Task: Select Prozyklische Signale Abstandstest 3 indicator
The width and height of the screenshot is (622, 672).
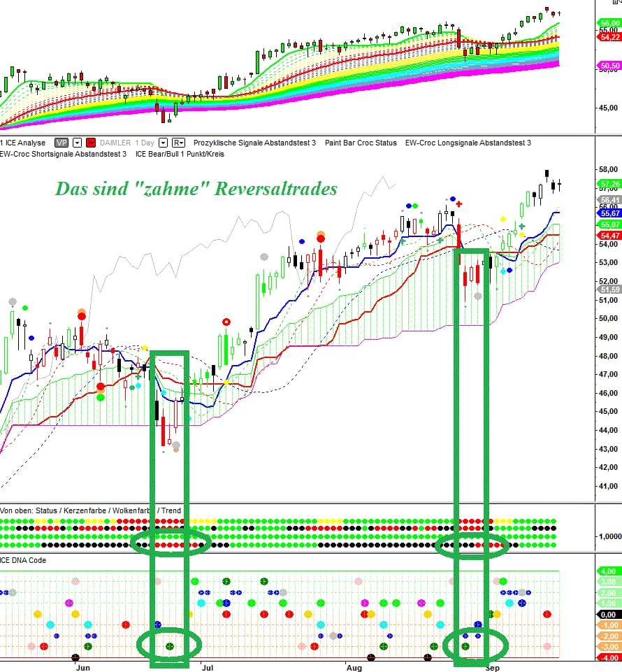Action: tap(254, 143)
